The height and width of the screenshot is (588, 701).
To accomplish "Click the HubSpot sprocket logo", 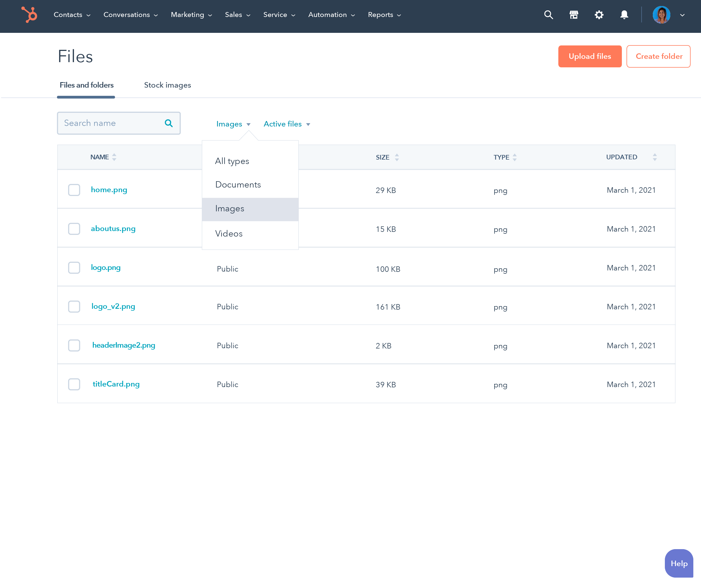I will (x=29, y=15).
